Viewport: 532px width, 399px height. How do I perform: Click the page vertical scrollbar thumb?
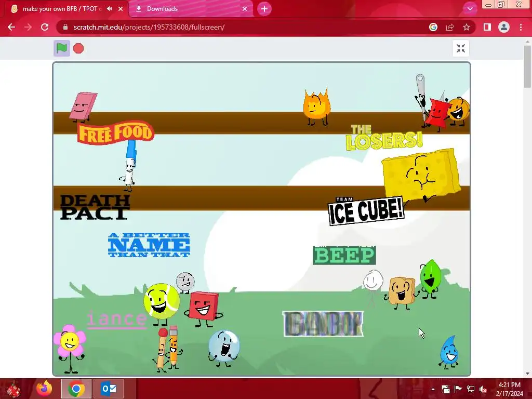[527, 66]
